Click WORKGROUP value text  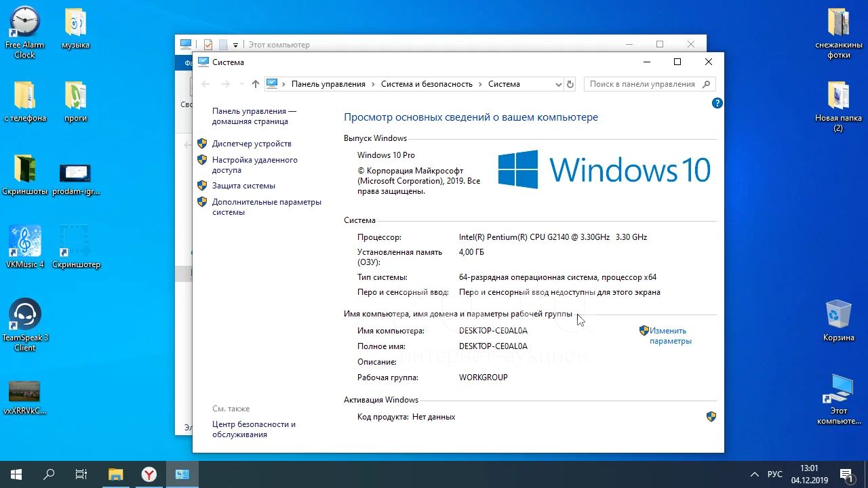coord(483,378)
